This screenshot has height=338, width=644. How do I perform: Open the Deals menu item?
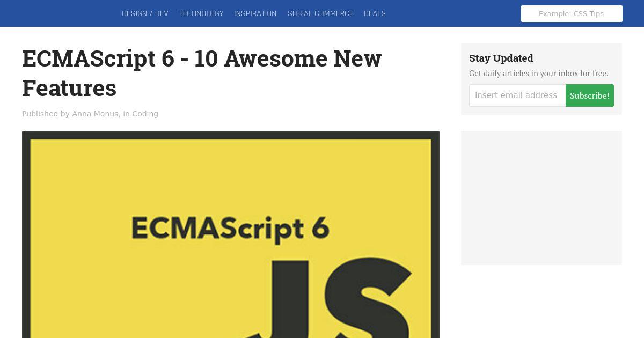click(x=375, y=13)
